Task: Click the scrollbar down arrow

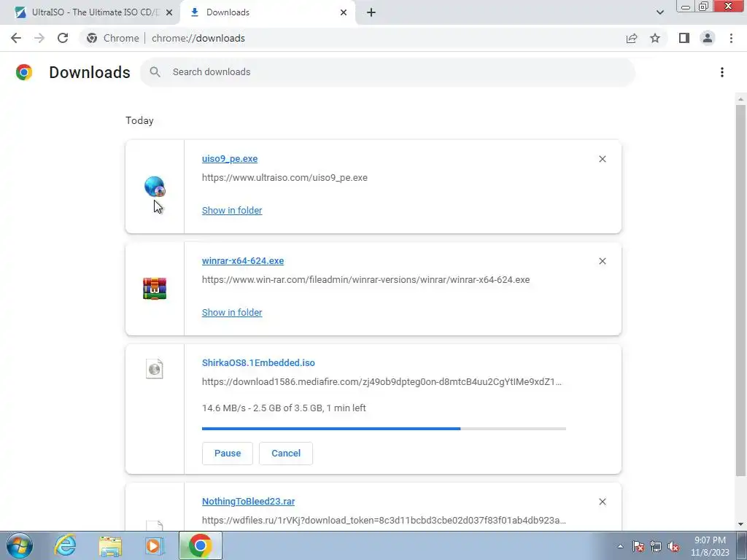Action: point(740,524)
